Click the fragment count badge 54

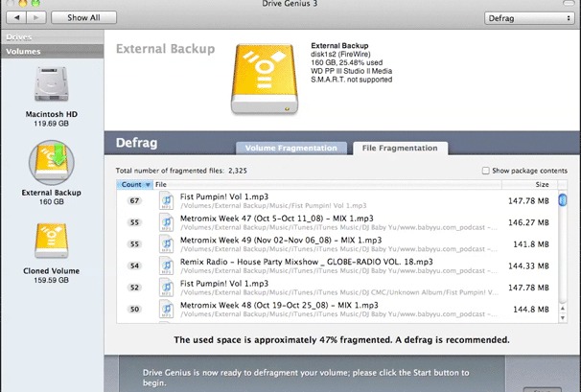134,265
